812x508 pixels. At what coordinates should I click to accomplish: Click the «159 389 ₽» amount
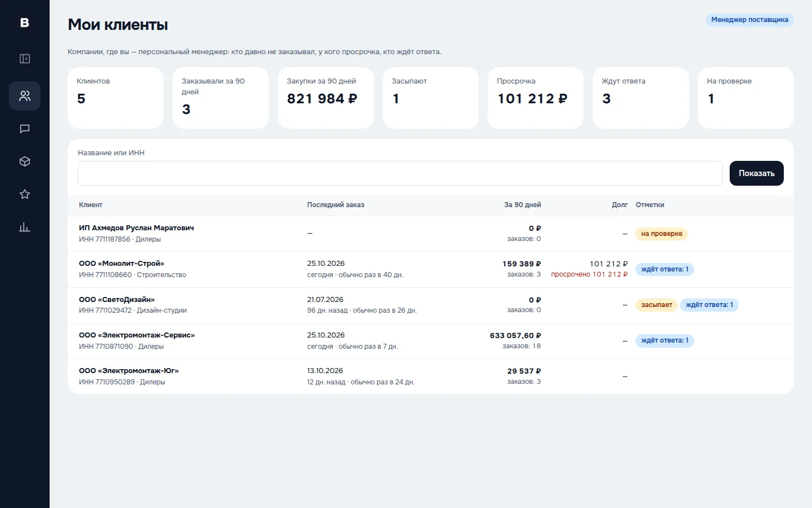[522, 264]
